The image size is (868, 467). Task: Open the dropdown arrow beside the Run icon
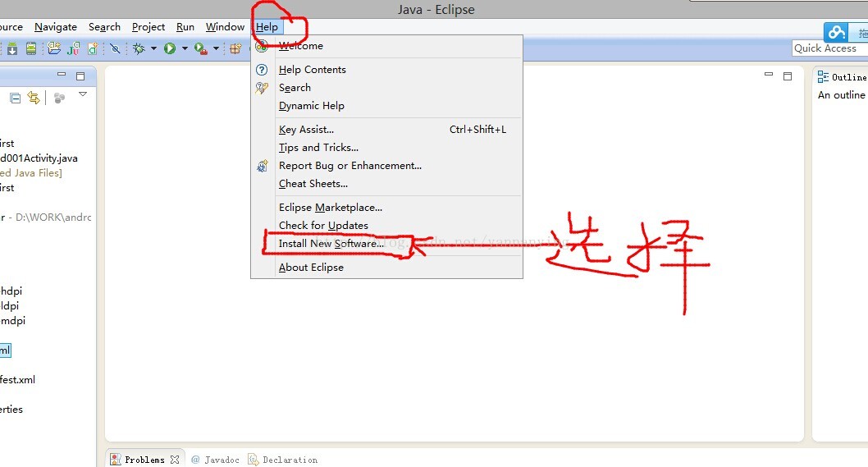coord(185,48)
